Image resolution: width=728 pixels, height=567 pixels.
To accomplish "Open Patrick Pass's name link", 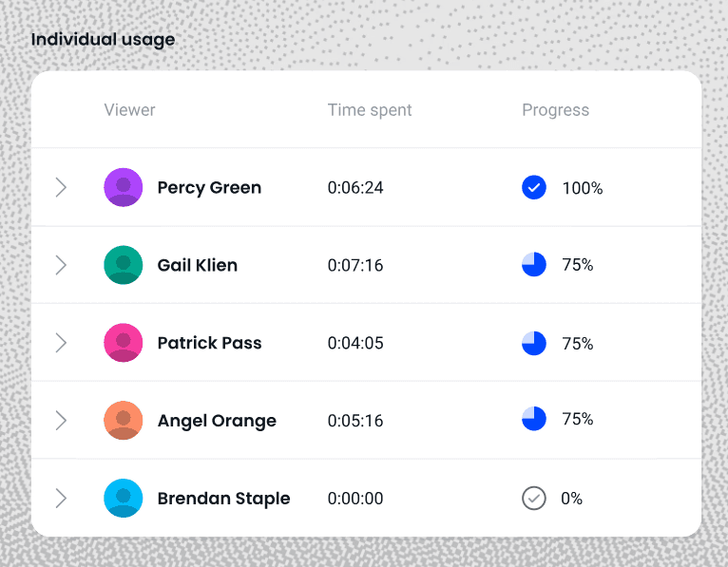I will (209, 343).
